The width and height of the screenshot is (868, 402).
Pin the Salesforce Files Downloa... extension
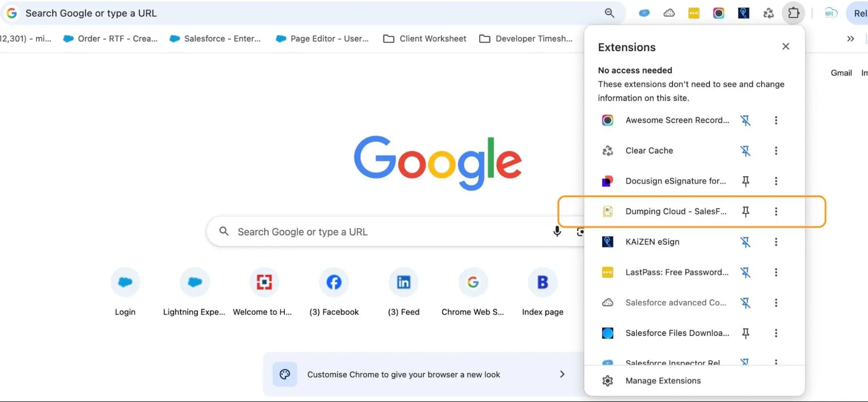(x=745, y=333)
